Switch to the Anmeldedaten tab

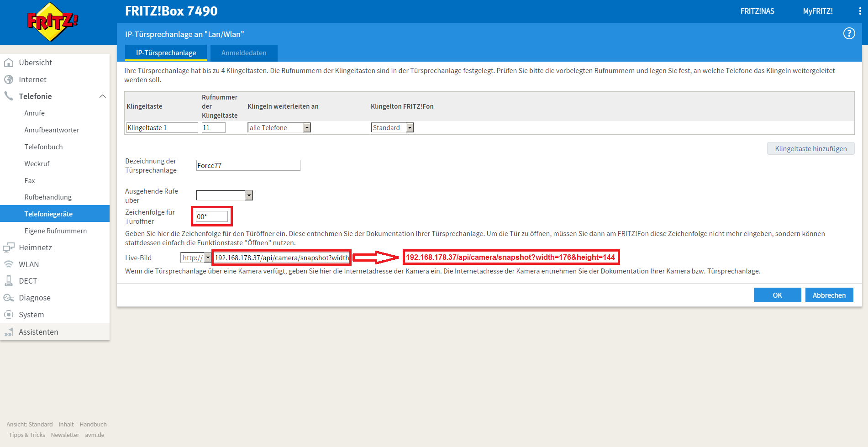[244, 53]
